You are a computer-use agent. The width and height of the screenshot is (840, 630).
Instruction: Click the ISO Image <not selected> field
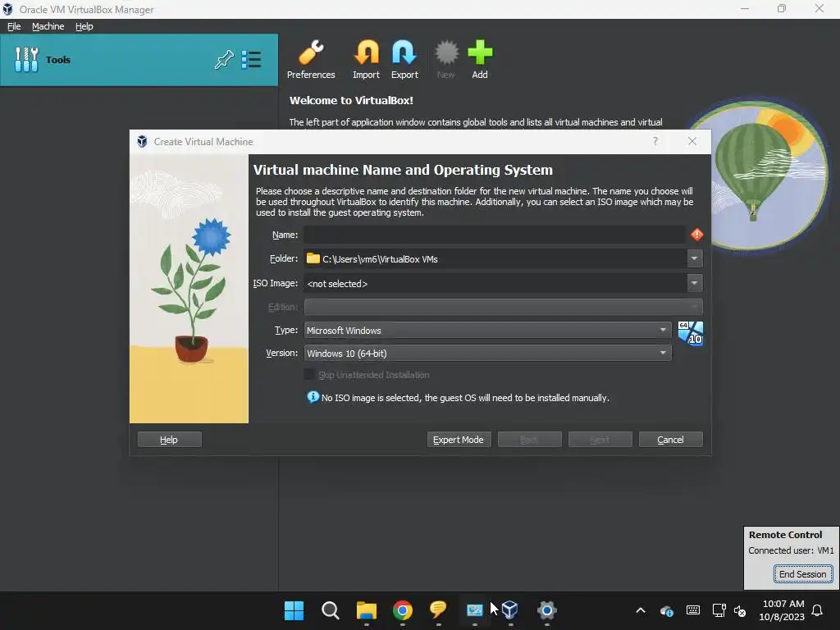pos(495,283)
